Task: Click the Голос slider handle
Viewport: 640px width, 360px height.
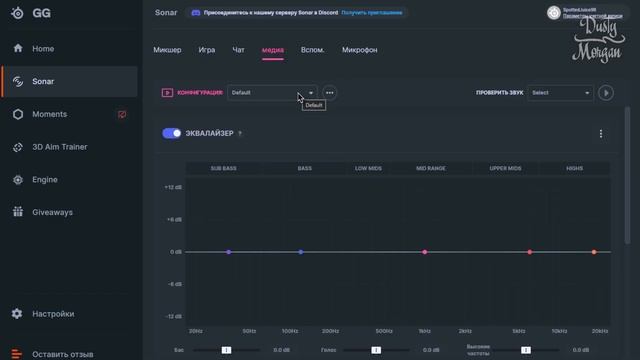Action: 376,350
